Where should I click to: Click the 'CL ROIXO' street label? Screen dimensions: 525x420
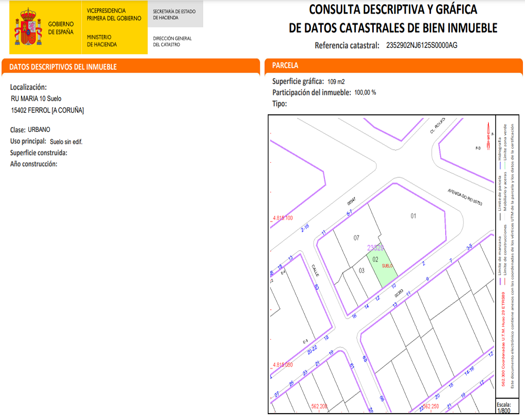[x=438, y=125]
